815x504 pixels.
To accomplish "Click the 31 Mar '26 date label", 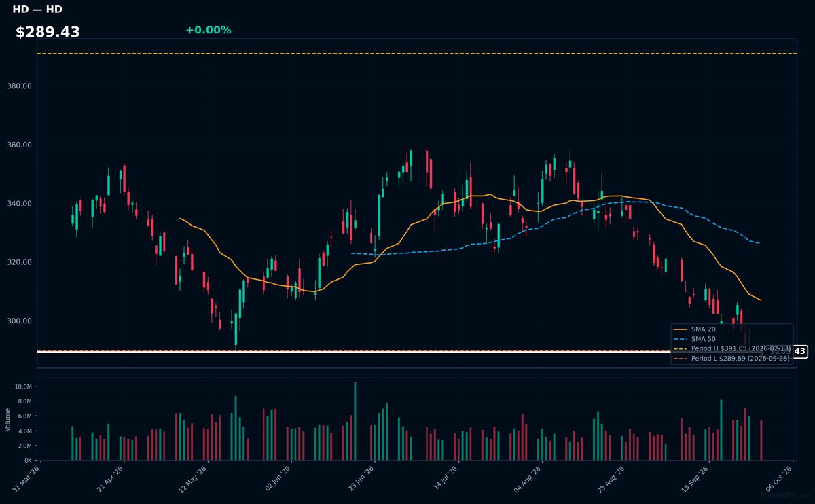I will pyautogui.click(x=27, y=478).
